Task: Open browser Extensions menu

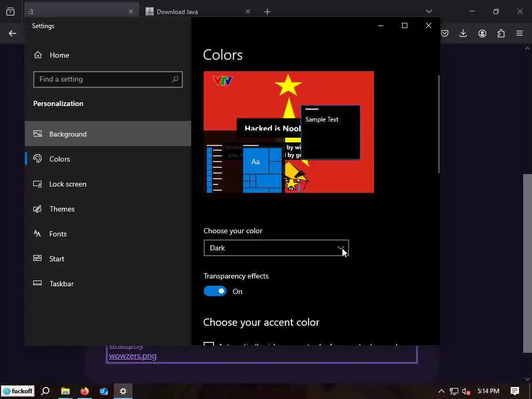Action: (x=501, y=33)
